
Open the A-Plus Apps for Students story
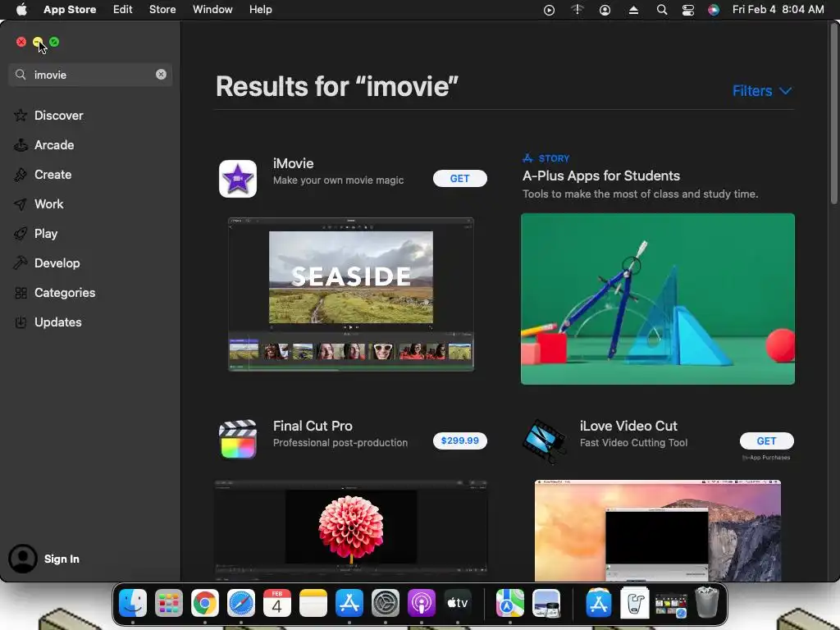pyautogui.click(x=601, y=176)
